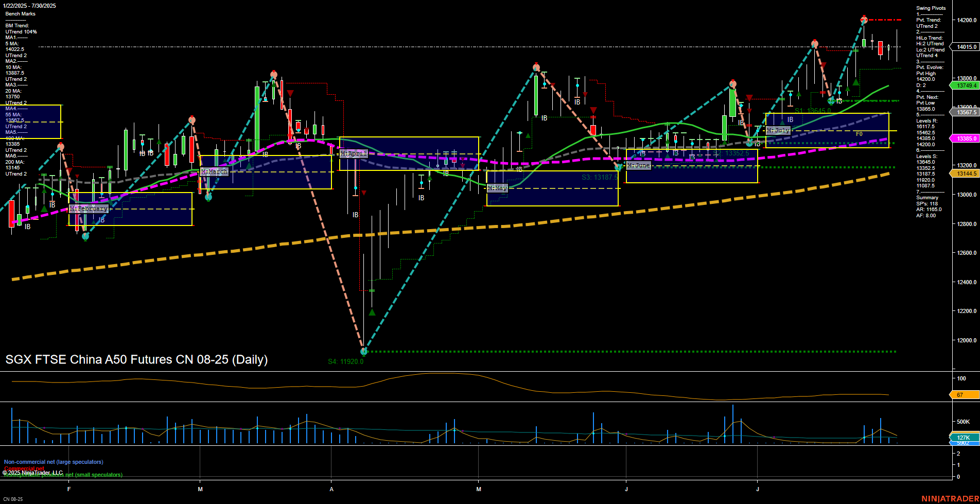Viewport: 980px width, 504px height.
Task: Select resistance level 16117.5
Action: coord(925,127)
